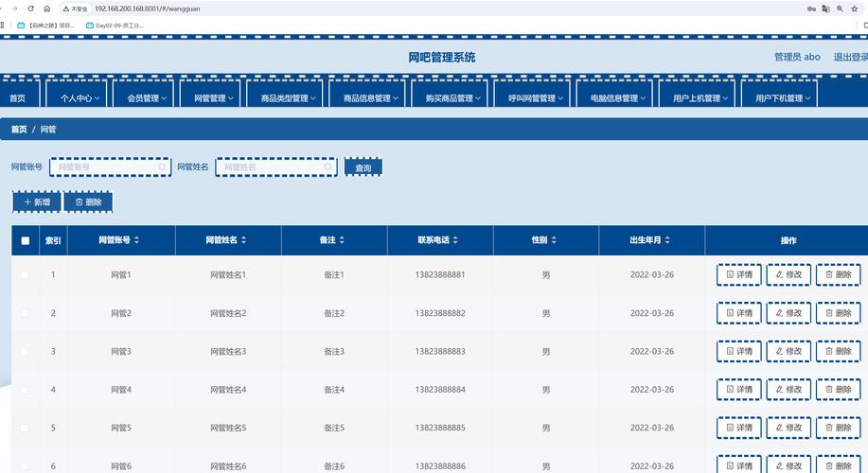Click the browser address bar URL

click(x=148, y=9)
